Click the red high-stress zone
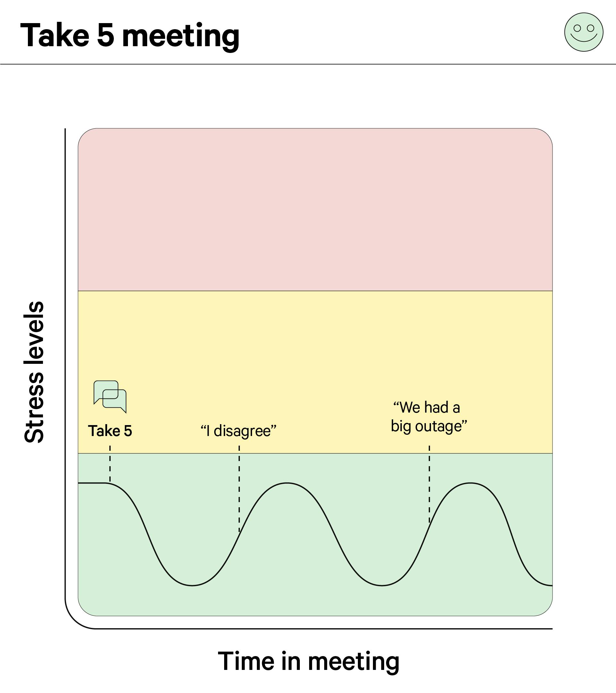The width and height of the screenshot is (616, 693). (x=315, y=210)
